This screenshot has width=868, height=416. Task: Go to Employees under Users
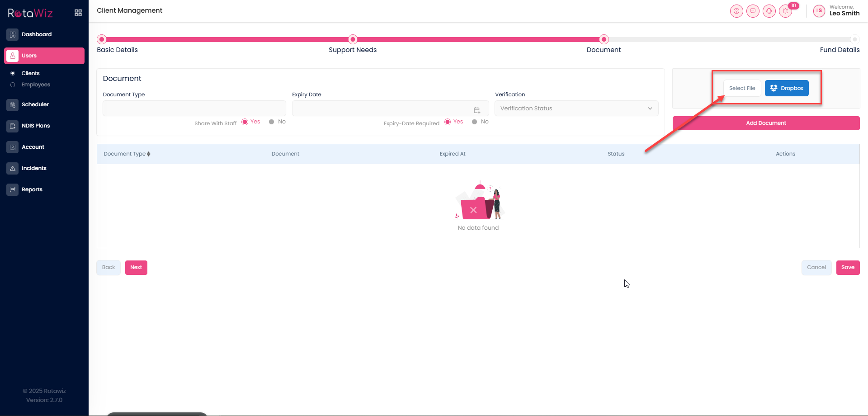(x=36, y=85)
